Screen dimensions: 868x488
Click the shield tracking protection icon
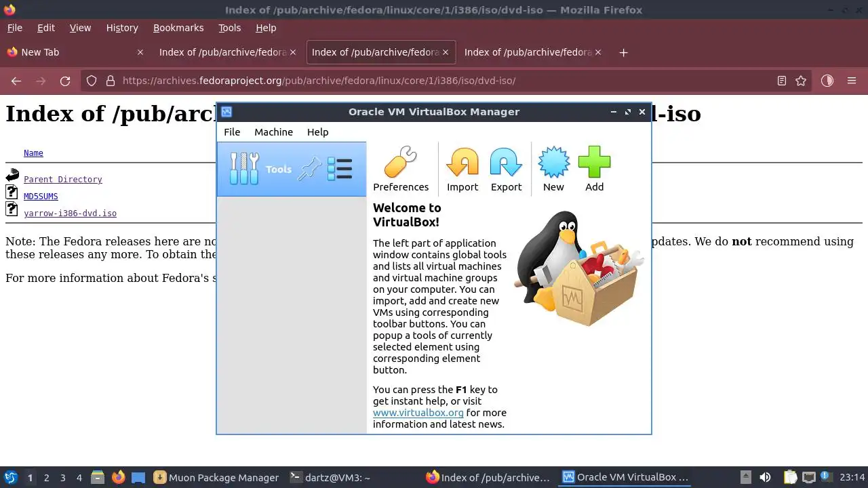pyautogui.click(x=92, y=81)
